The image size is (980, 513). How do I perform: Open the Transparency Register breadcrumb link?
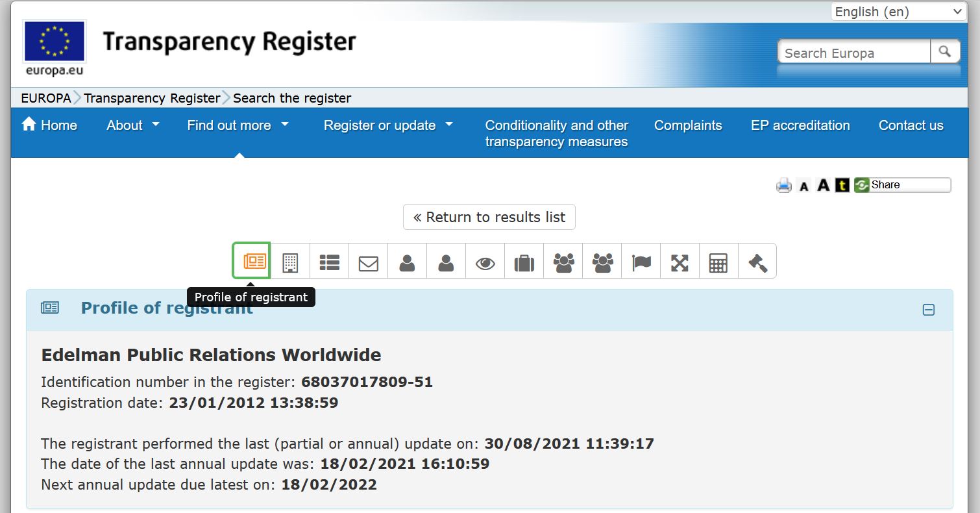(152, 98)
